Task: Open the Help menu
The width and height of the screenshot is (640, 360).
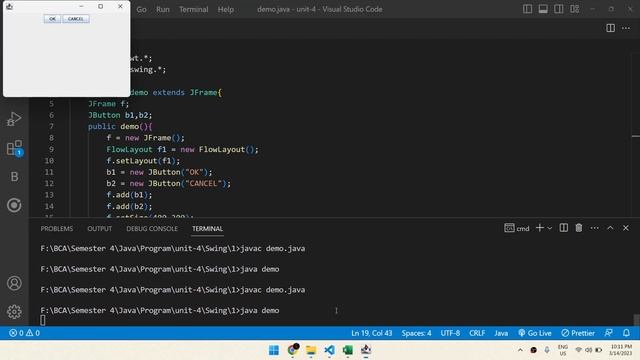Action: tap(226, 9)
